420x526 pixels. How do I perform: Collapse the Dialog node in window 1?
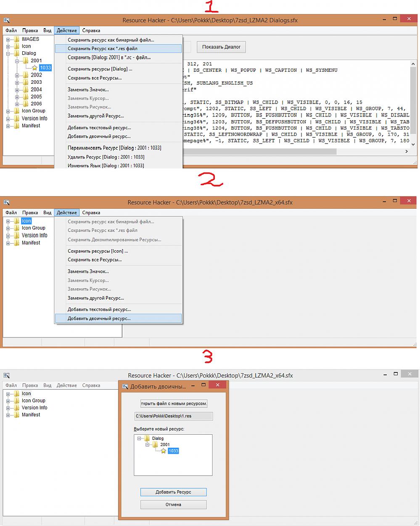tap(8, 54)
